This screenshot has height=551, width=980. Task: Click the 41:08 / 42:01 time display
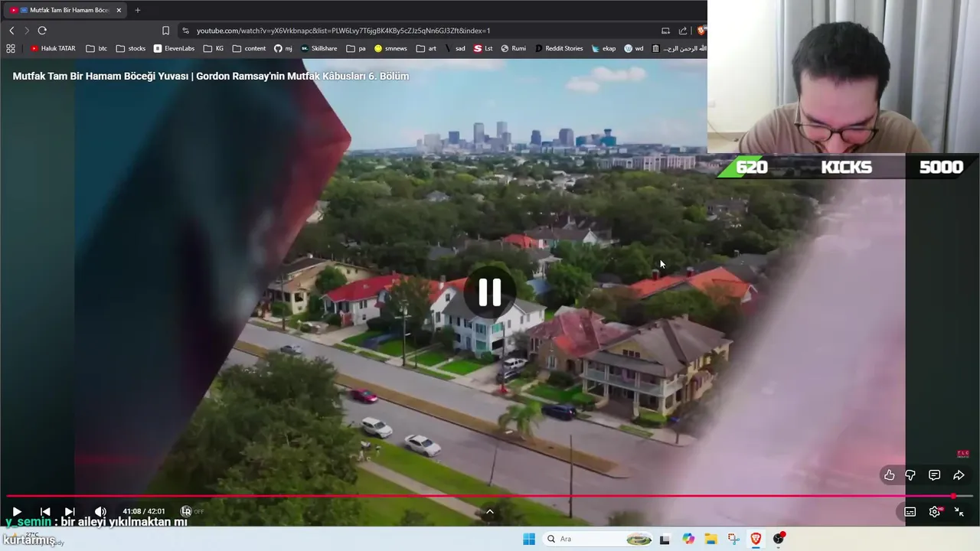[x=144, y=511]
